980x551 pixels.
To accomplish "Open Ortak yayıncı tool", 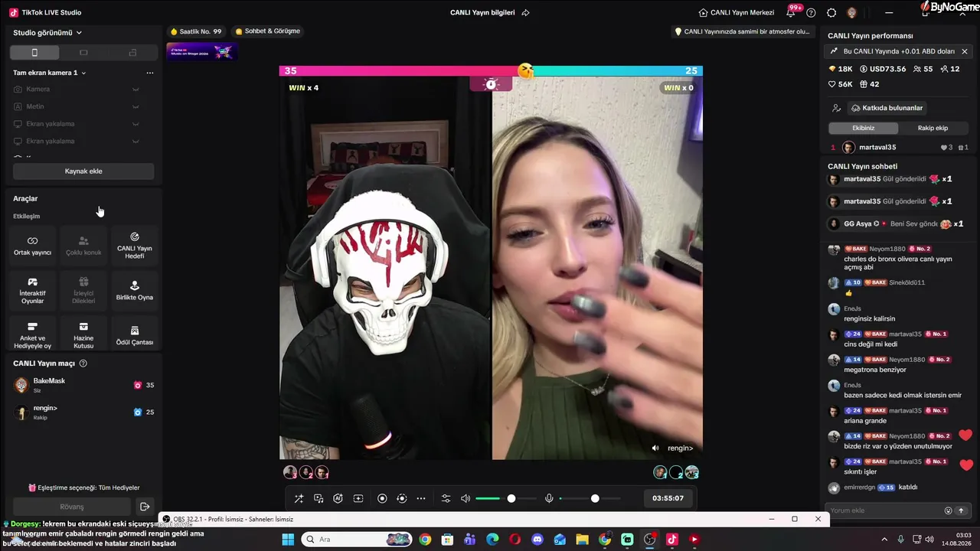I will (x=32, y=246).
